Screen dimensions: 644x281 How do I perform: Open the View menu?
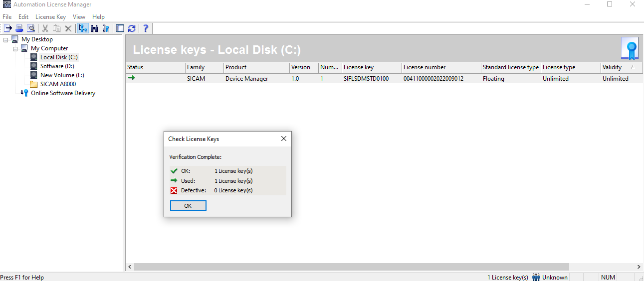pos(79,17)
